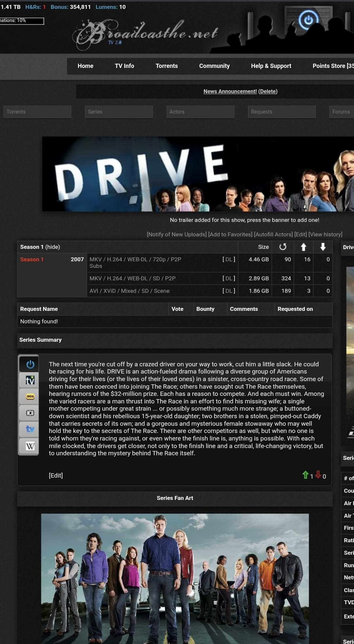Open the red Season 1 link
354x644 pixels.
coord(32,259)
